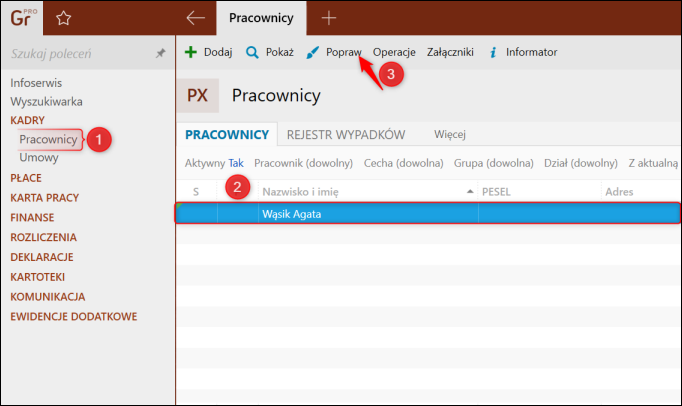The width and height of the screenshot is (682, 406).
Task: Go back with the left arrow
Action: pos(195,18)
